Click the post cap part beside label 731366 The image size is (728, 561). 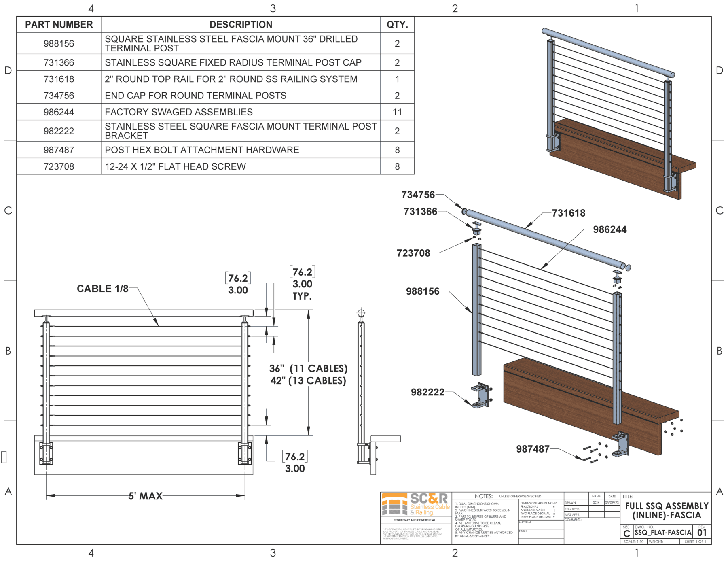[x=477, y=228]
